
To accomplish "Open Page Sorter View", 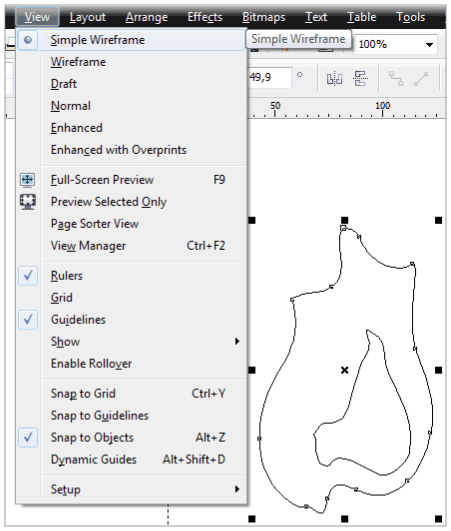I will tap(131, 224).
